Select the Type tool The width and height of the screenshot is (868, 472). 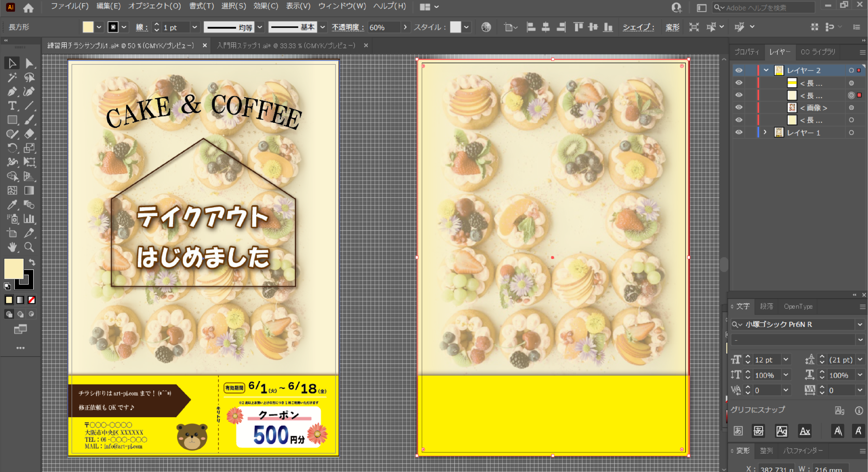pos(12,106)
